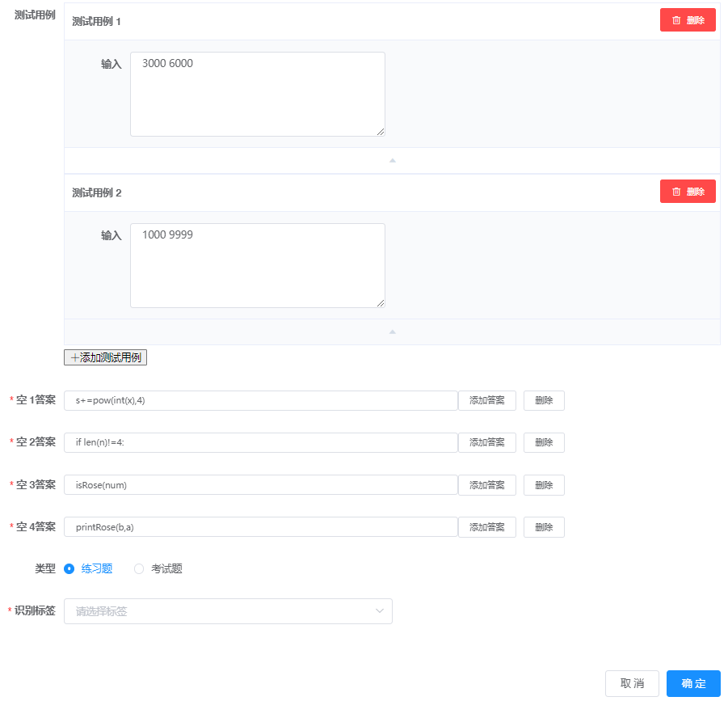Confirm with the 确定 button
The width and height of the screenshot is (728, 701).
[692, 683]
